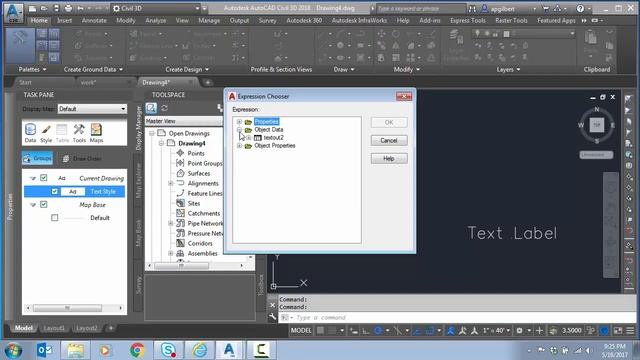The height and width of the screenshot is (360, 640).
Task: Expand the Object Properties folder
Action: (x=239, y=145)
